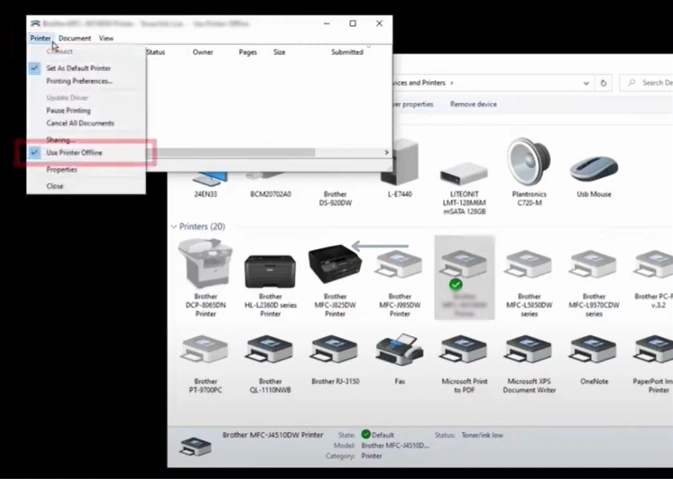
Task: Click the Search Devices input field
Action: (650, 83)
